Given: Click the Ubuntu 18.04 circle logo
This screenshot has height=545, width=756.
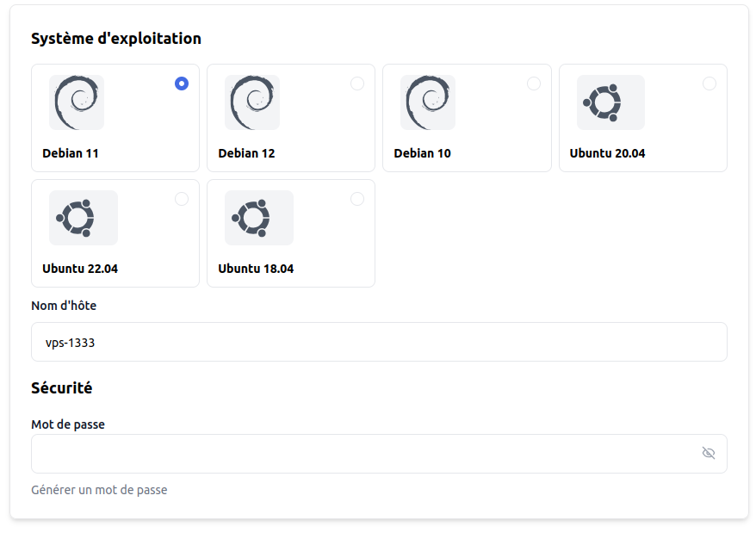Looking at the screenshot, I should point(259,218).
